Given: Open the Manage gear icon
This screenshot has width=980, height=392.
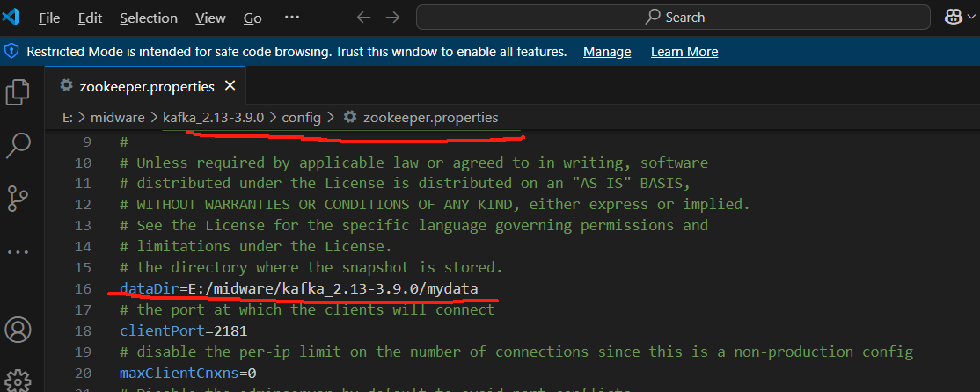Looking at the screenshot, I should (x=18, y=381).
